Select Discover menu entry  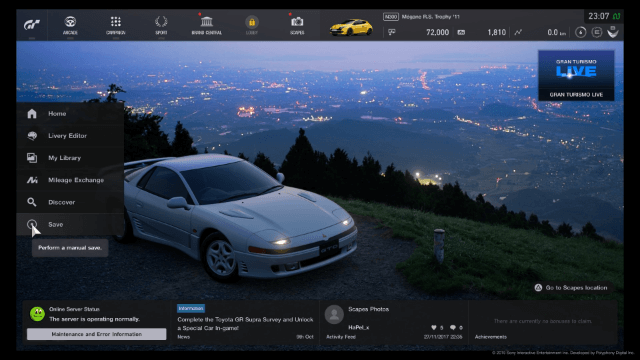[70, 202]
